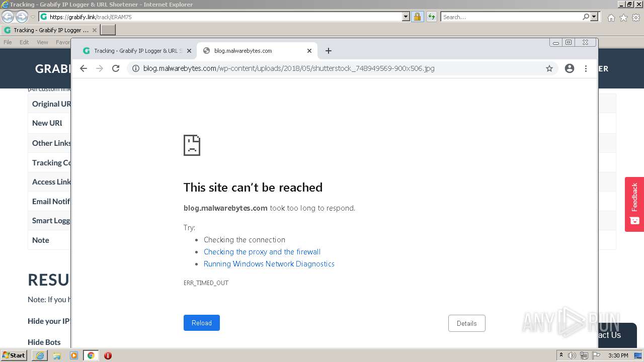Click volume speaker tray icon
644x362 pixels.
point(572,355)
